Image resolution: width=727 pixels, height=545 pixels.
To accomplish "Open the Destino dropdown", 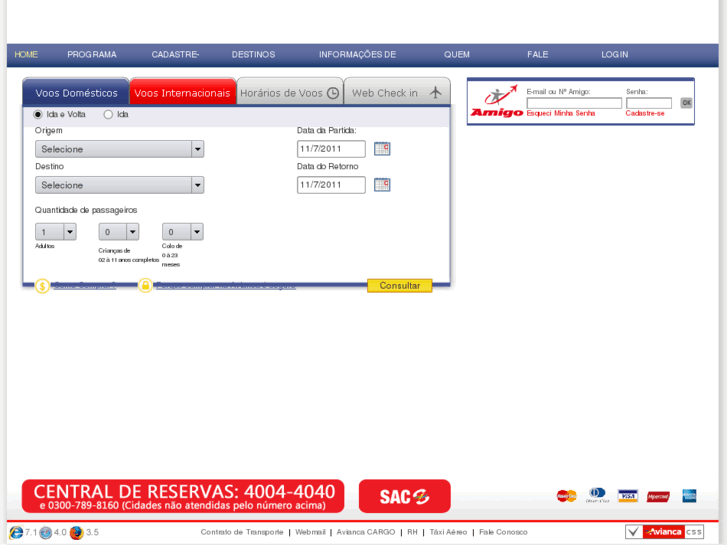I will click(x=120, y=185).
